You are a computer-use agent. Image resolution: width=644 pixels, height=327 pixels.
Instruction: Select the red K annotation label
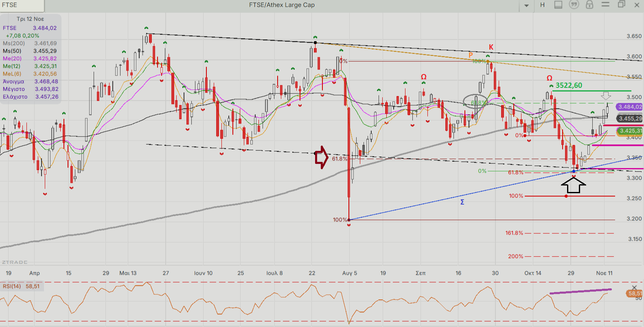(491, 47)
